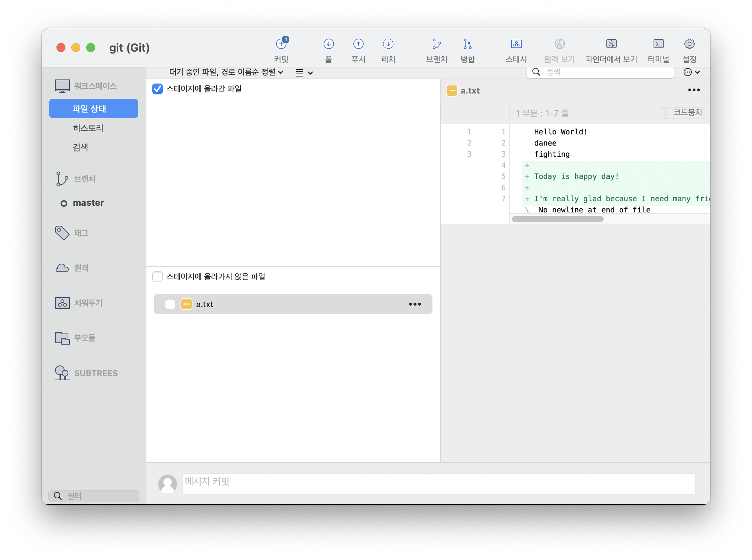Click the diff horizontal scrollbar
The width and height of the screenshot is (752, 560).
(557, 219)
